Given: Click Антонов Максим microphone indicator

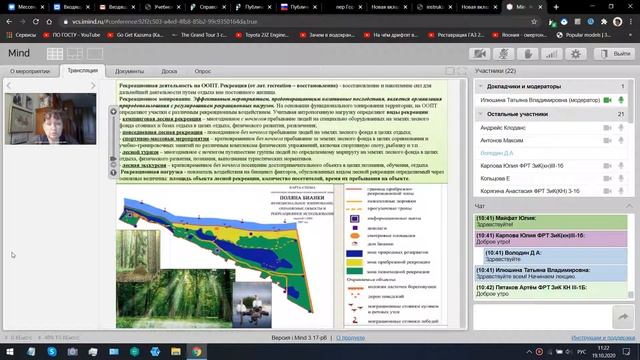Looking at the screenshot, I should coord(621,140).
